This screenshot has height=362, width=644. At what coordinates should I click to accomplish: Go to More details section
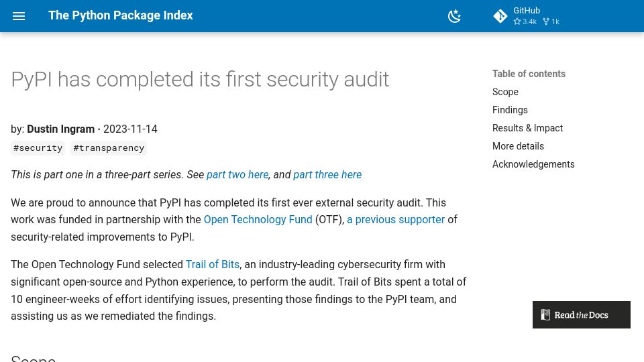(x=518, y=146)
